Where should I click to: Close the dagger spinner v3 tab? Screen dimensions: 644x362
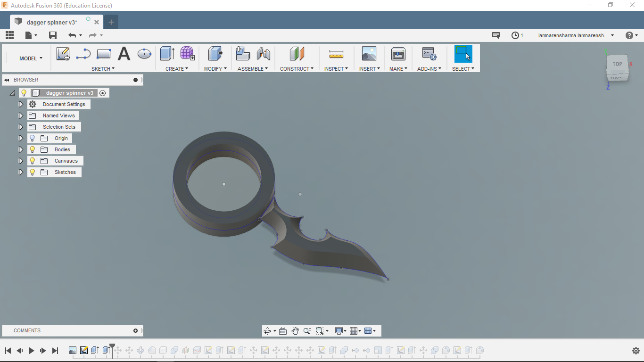coord(97,22)
